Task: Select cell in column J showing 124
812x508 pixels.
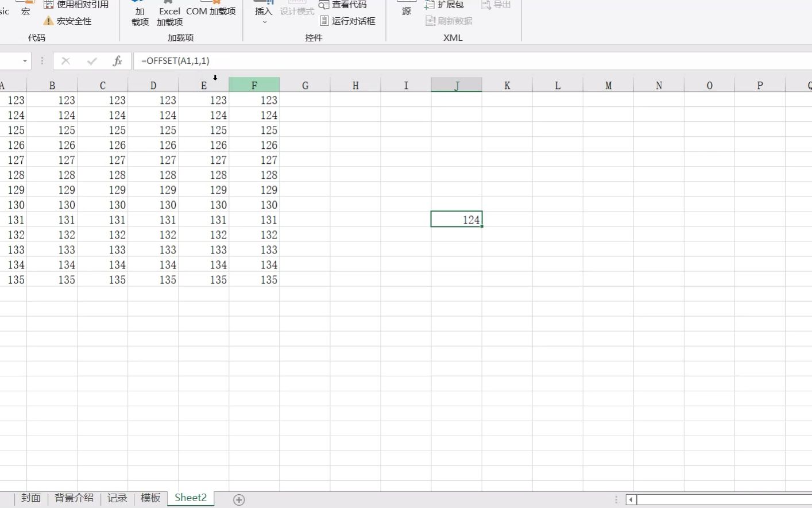Action: click(x=457, y=220)
